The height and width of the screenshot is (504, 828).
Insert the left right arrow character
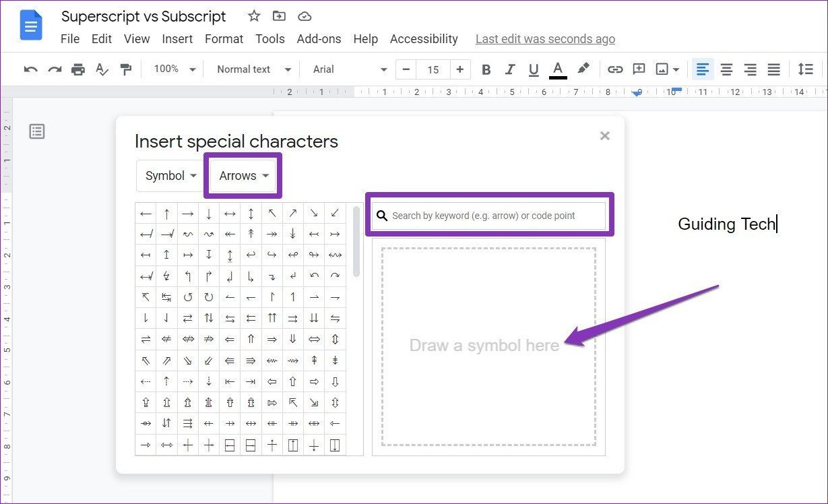tap(230, 214)
